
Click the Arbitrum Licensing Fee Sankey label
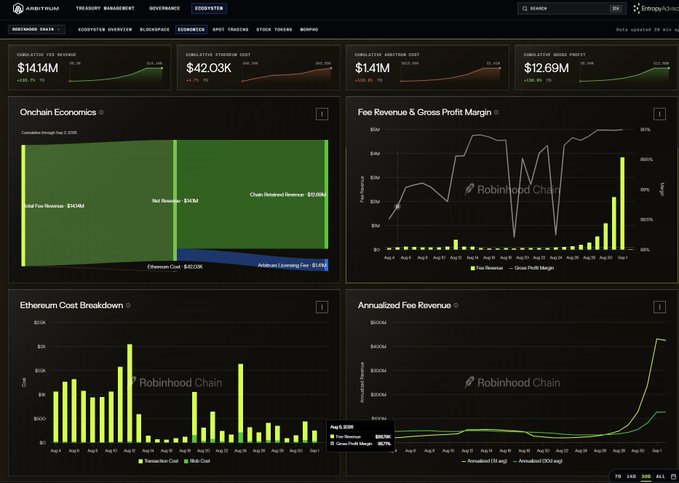(x=292, y=265)
